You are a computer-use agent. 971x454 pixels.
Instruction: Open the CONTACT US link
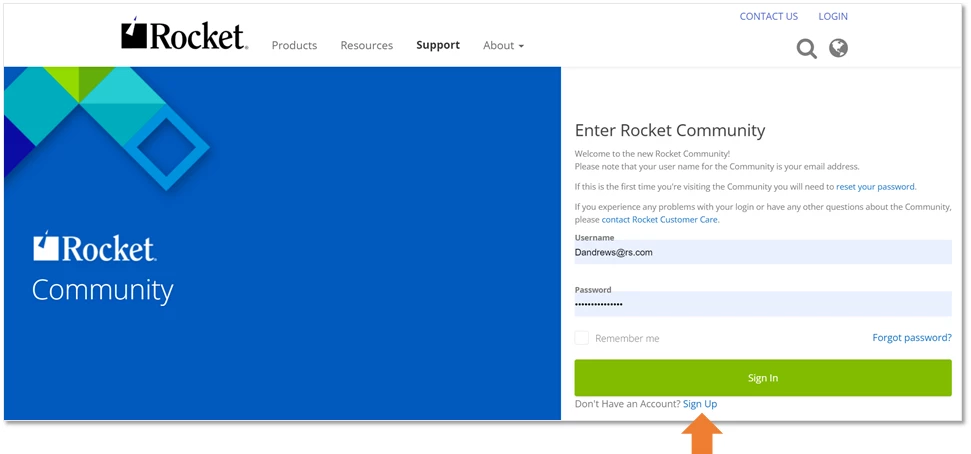click(769, 17)
